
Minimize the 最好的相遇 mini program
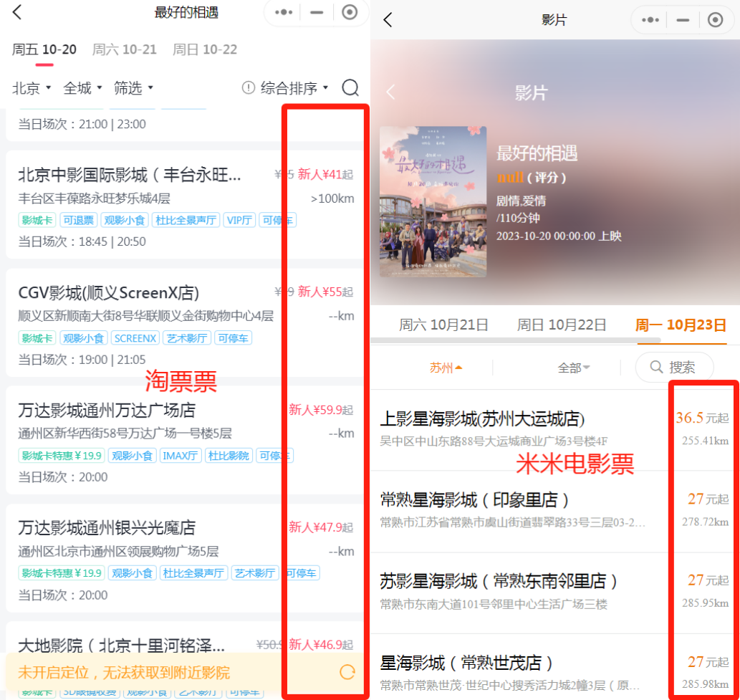[317, 12]
